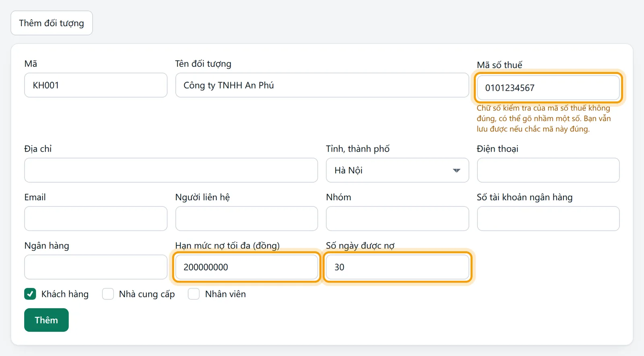Edit the Tên đối tượng field

(322, 85)
